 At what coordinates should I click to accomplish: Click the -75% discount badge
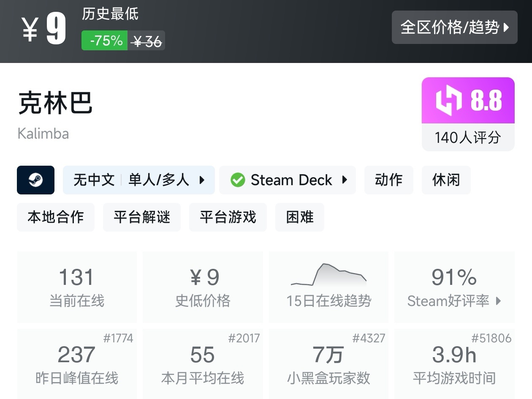coord(105,41)
